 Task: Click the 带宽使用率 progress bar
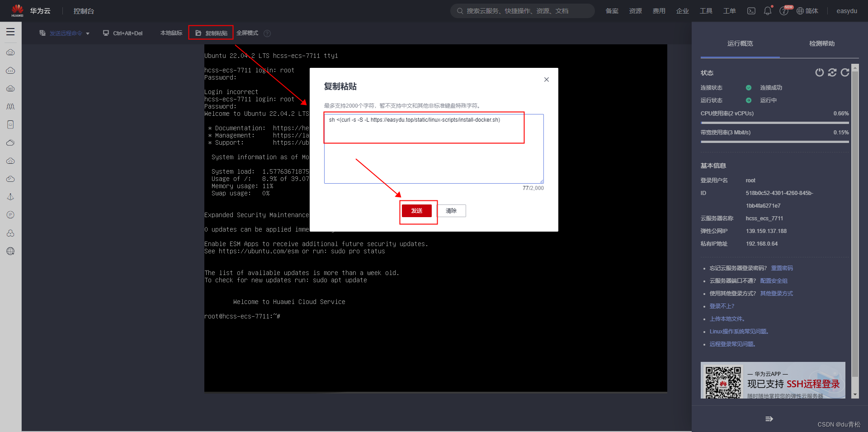[775, 142]
